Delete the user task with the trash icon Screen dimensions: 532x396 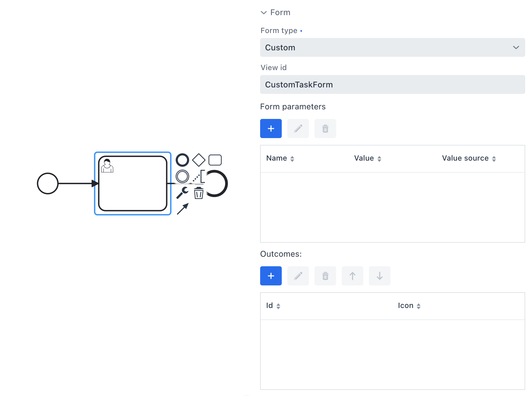coord(198,193)
